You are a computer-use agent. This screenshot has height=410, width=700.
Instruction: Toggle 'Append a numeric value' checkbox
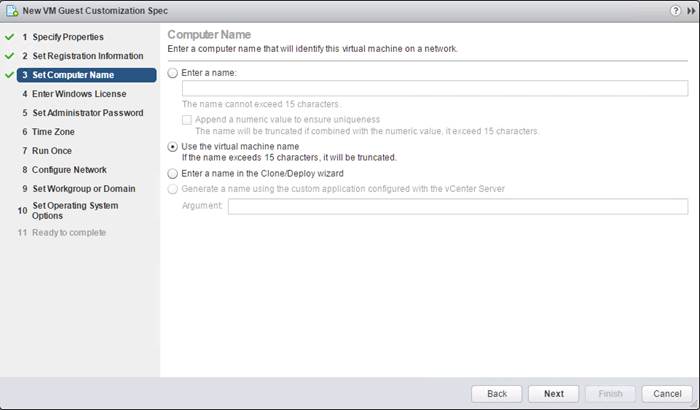pyautogui.click(x=187, y=120)
